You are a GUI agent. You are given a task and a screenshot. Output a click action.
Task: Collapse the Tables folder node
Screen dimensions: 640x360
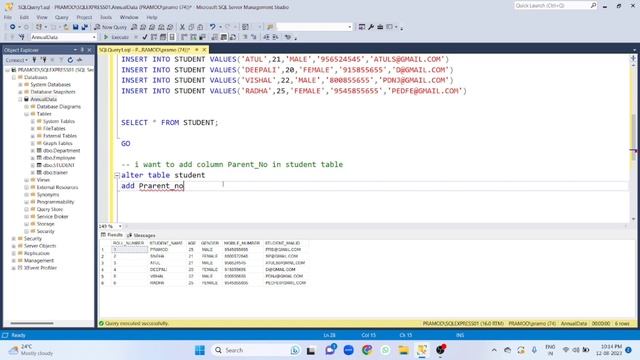pyautogui.click(x=27, y=114)
